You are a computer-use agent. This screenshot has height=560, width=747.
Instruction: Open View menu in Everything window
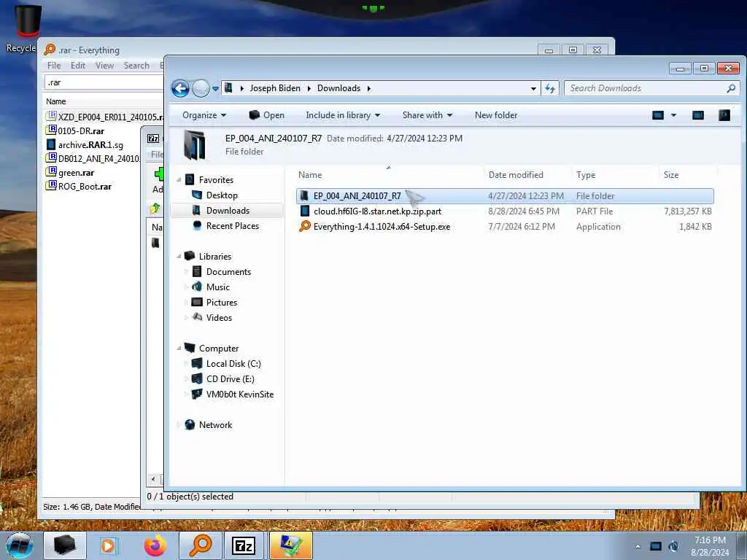click(x=104, y=66)
